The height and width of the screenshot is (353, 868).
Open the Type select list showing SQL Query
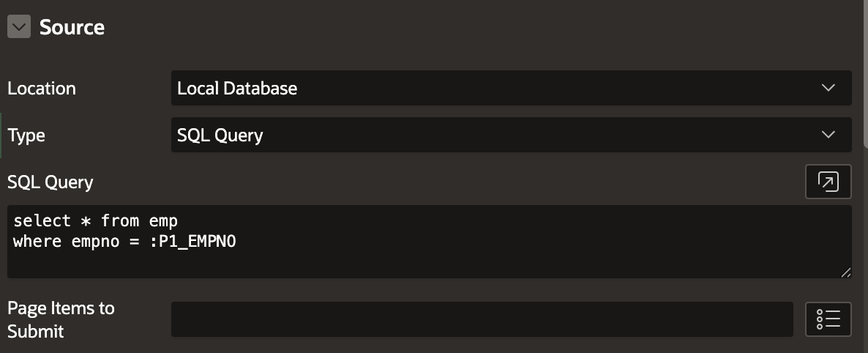point(511,135)
